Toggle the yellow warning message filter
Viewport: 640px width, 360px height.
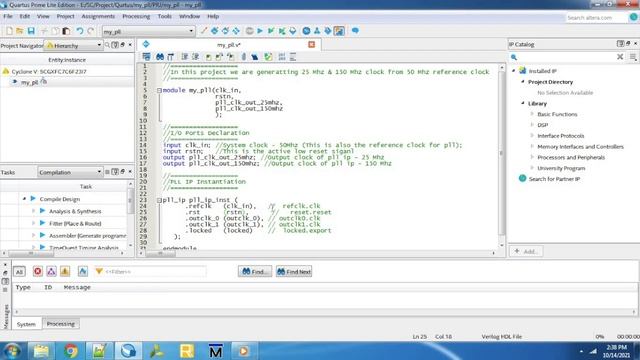coord(65,271)
